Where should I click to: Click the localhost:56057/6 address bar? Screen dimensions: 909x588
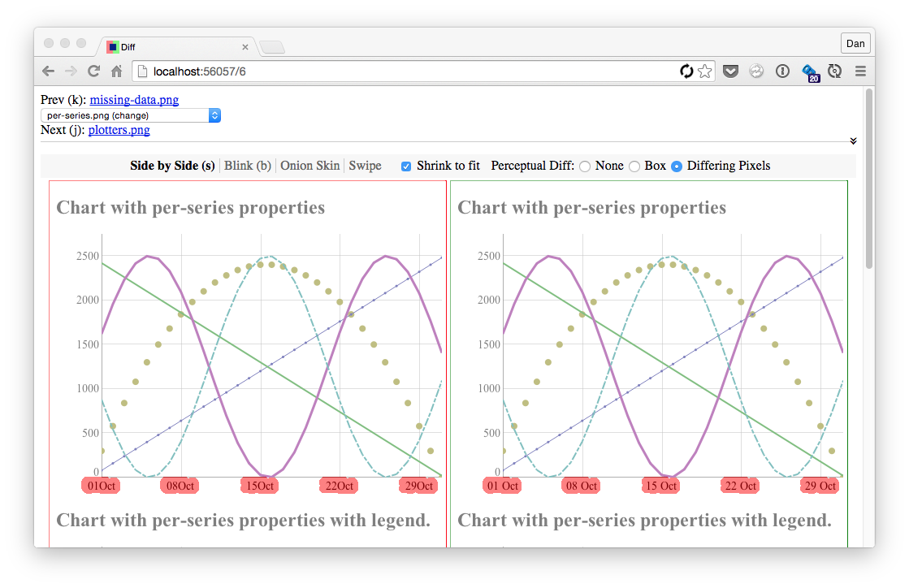tap(406, 71)
